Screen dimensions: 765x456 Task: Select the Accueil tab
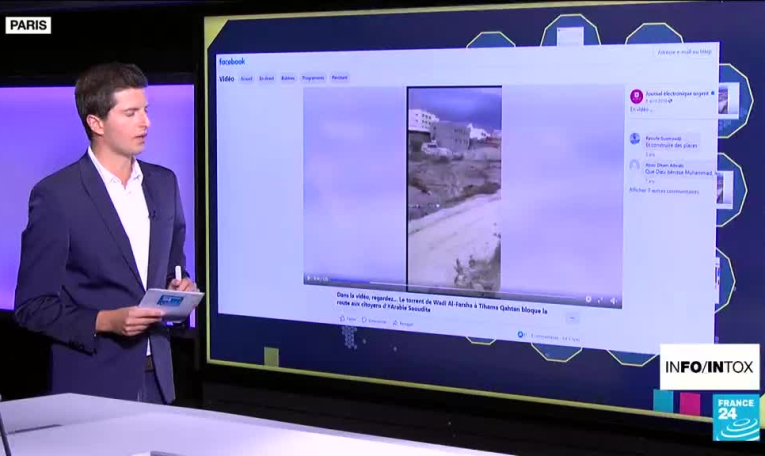tap(246, 79)
